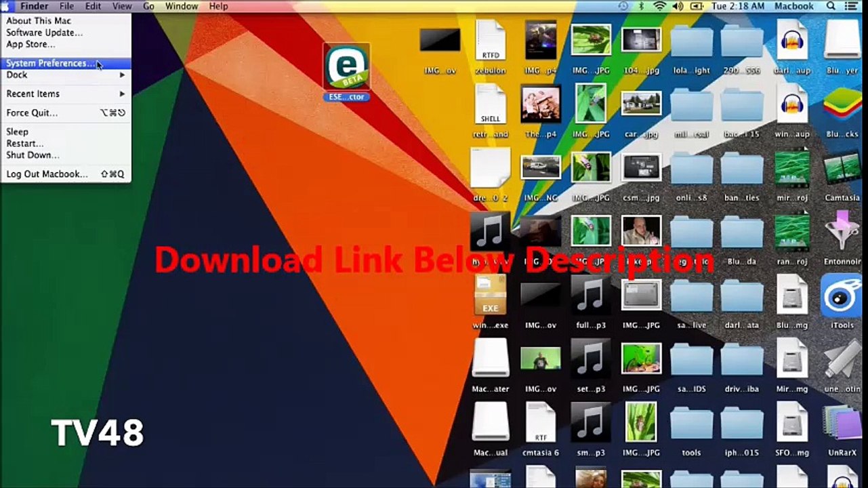
Task: Select About This Mac
Action: tap(66, 21)
